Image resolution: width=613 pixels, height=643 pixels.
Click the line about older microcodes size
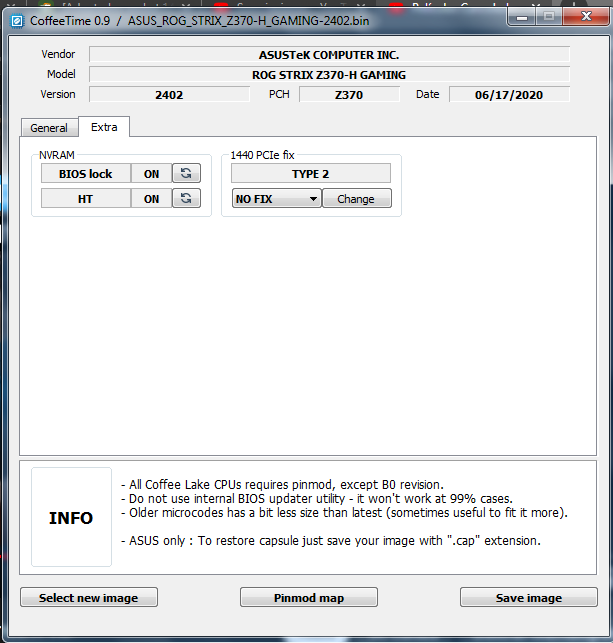(x=344, y=512)
